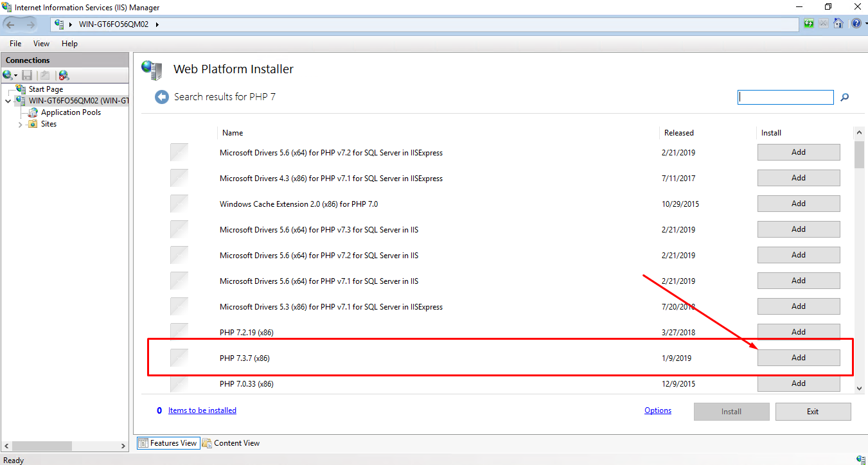The image size is (868, 465).
Task: Click the thumbnail icon for Windows Cache Extension 2.0
Action: pyautogui.click(x=179, y=204)
